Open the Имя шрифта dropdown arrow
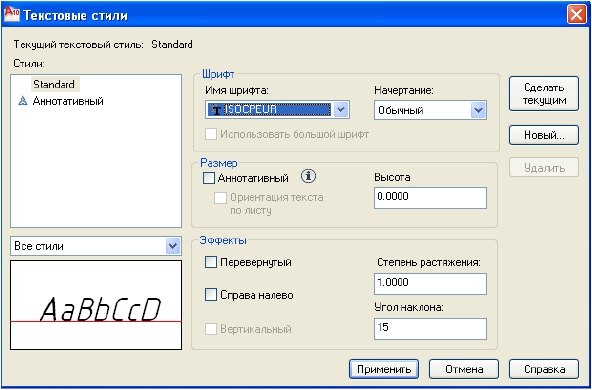Screen dimensions: 592x390 (341, 109)
